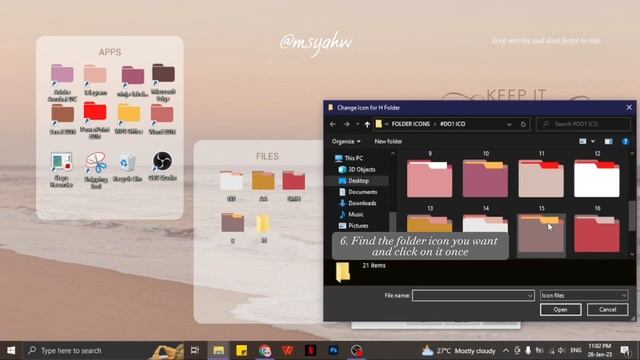Open Netflix from the taskbar
This screenshot has width=640, height=360.
(311, 350)
